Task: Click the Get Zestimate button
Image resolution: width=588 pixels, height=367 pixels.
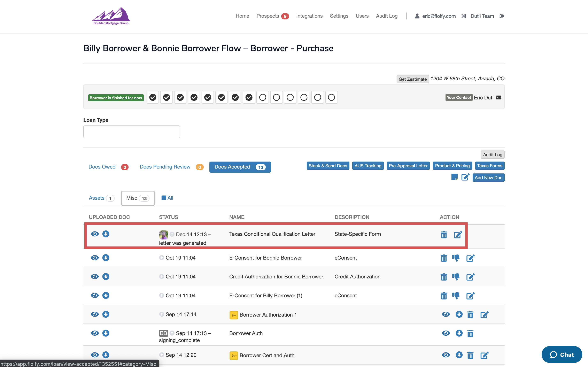Action: tap(413, 79)
